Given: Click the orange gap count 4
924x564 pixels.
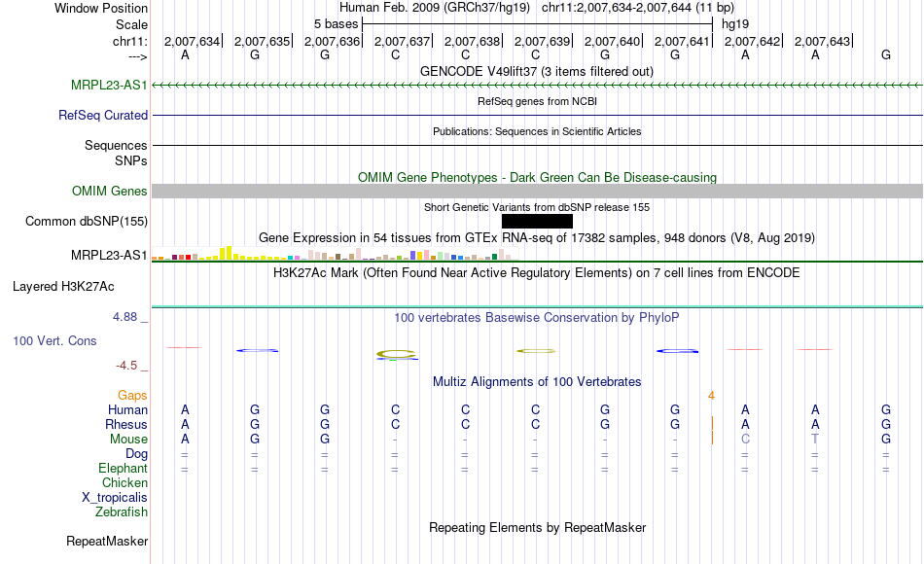Looking at the screenshot, I should tap(711, 396).
